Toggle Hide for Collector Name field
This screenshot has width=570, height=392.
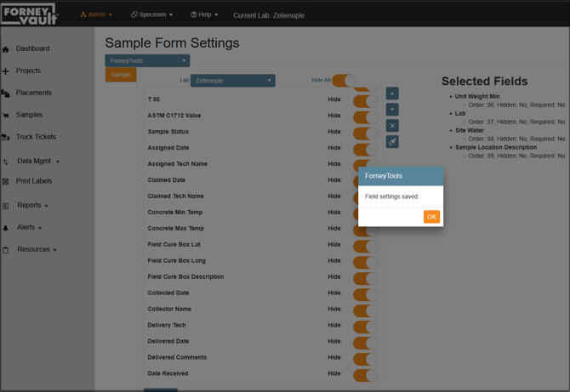click(x=366, y=310)
